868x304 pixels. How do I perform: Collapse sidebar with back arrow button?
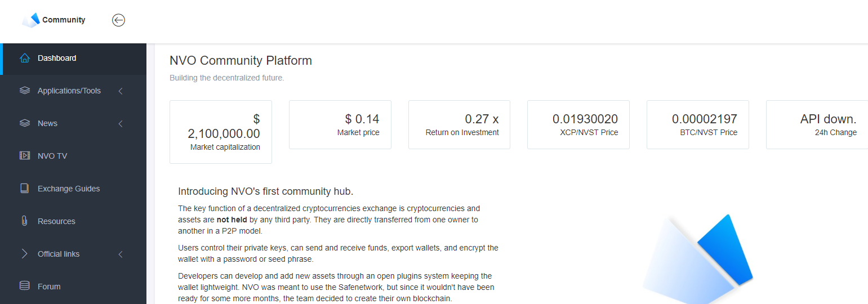[118, 20]
